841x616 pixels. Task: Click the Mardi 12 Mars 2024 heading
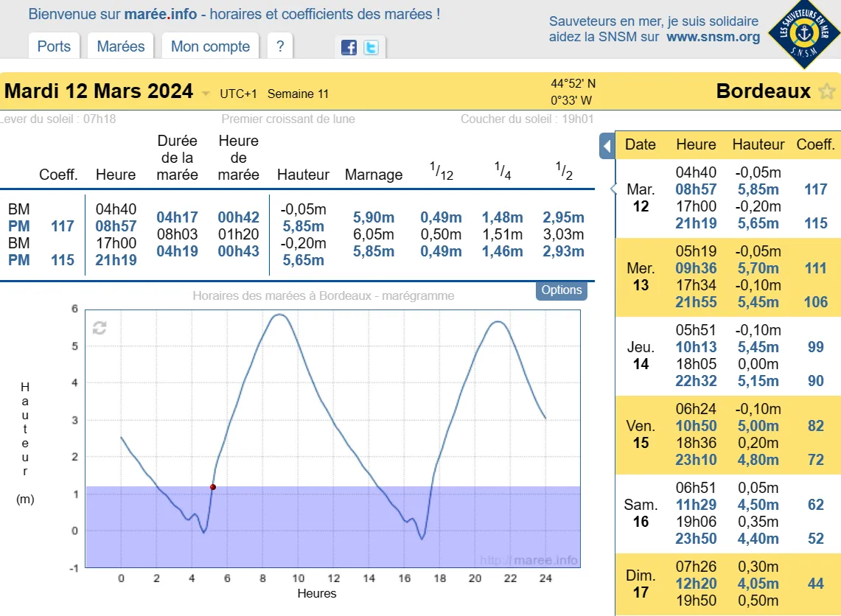click(x=99, y=92)
